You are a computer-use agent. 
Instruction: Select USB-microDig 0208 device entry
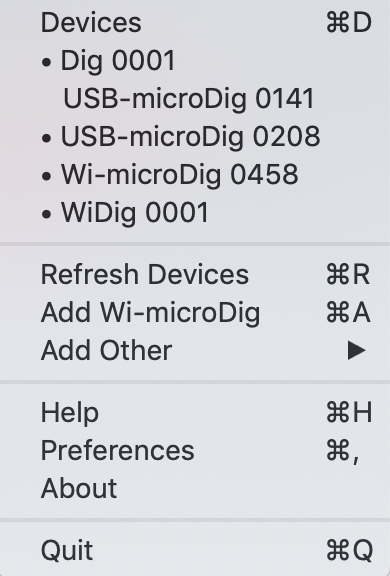(x=195, y=136)
